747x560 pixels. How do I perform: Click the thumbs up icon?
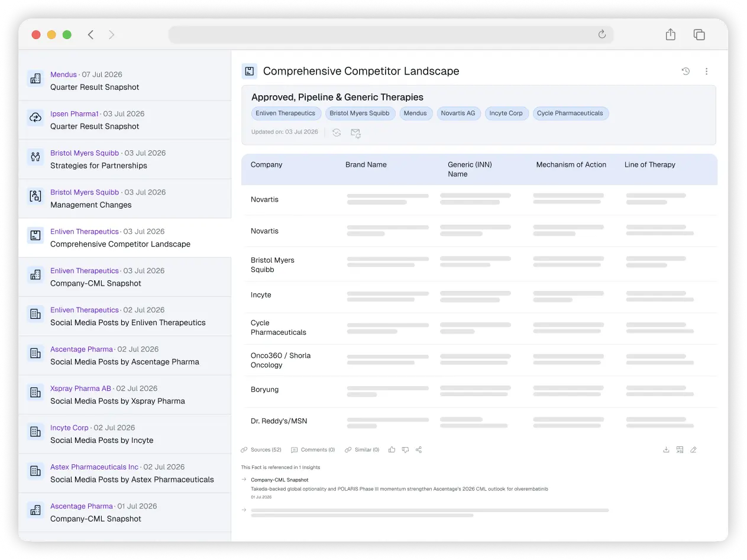pos(392,450)
